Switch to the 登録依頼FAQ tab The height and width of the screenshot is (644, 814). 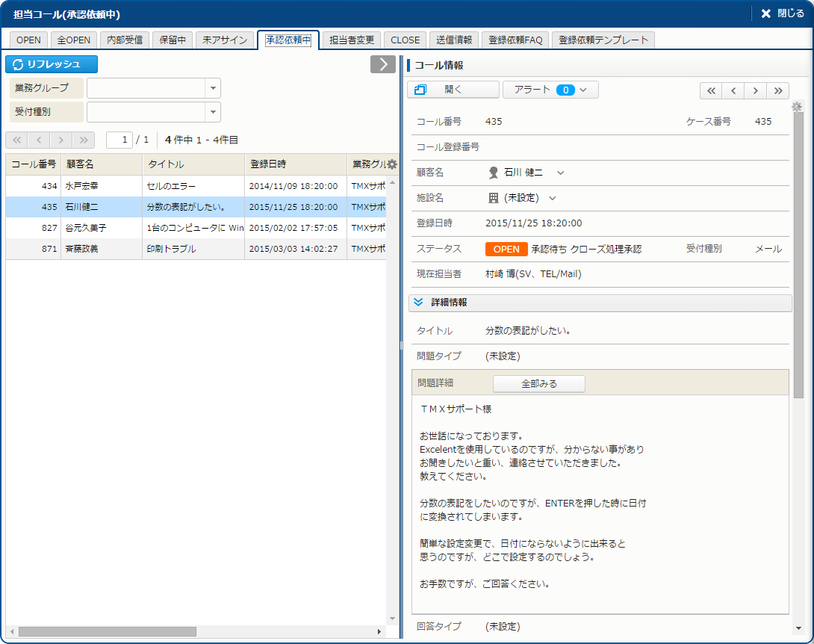tap(514, 40)
